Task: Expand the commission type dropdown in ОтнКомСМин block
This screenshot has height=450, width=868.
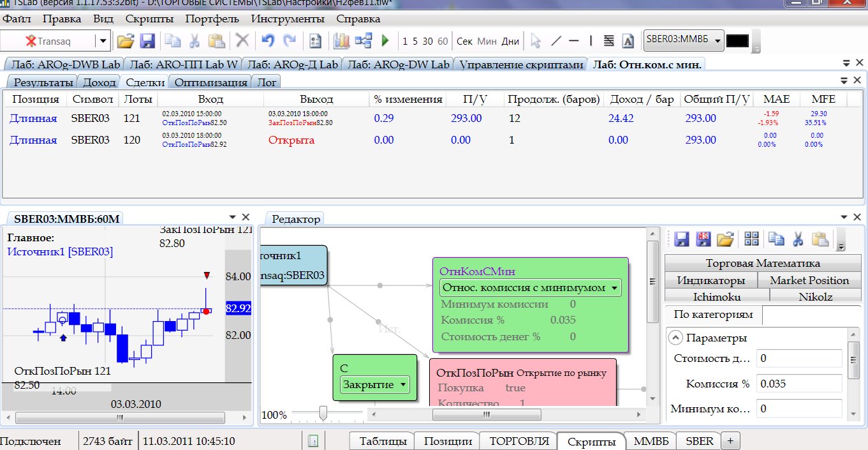Action: point(614,288)
